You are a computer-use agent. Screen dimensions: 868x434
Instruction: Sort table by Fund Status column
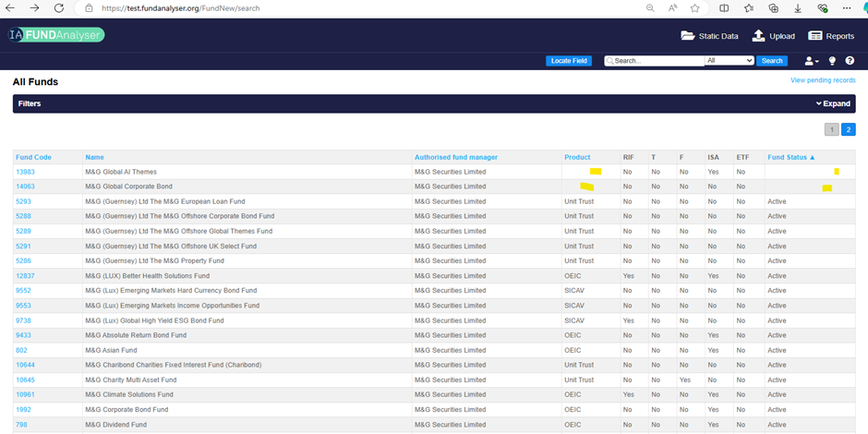click(x=790, y=157)
